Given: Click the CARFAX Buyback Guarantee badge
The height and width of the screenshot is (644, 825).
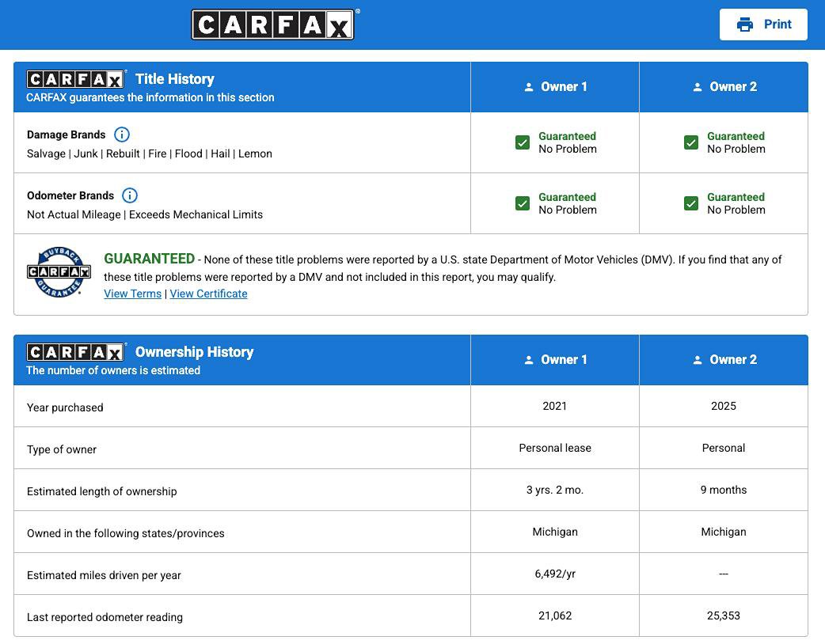Looking at the screenshot, I should [59, 272].
